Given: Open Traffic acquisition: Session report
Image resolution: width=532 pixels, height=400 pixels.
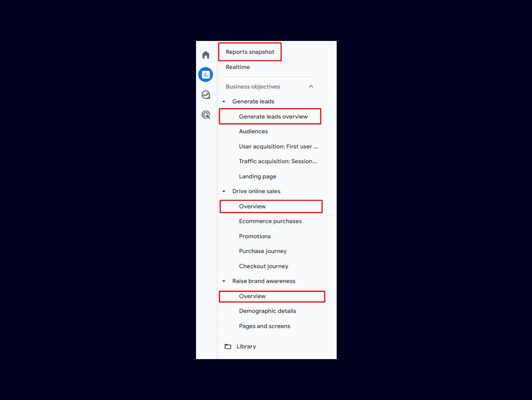Looking at the screenshot, I should click(x=278, y=161).
